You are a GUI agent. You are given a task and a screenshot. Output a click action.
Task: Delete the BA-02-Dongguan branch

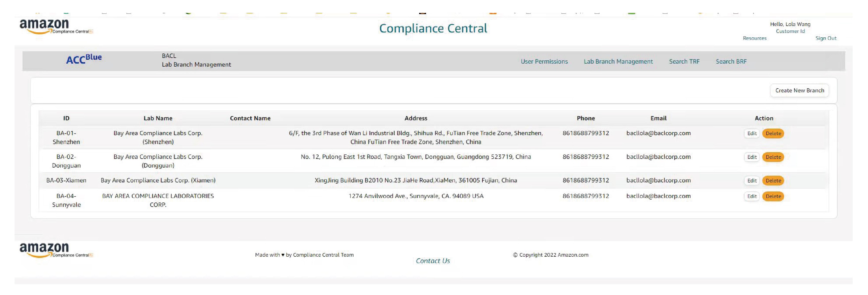pyautogui.click(x=773, y=157)
